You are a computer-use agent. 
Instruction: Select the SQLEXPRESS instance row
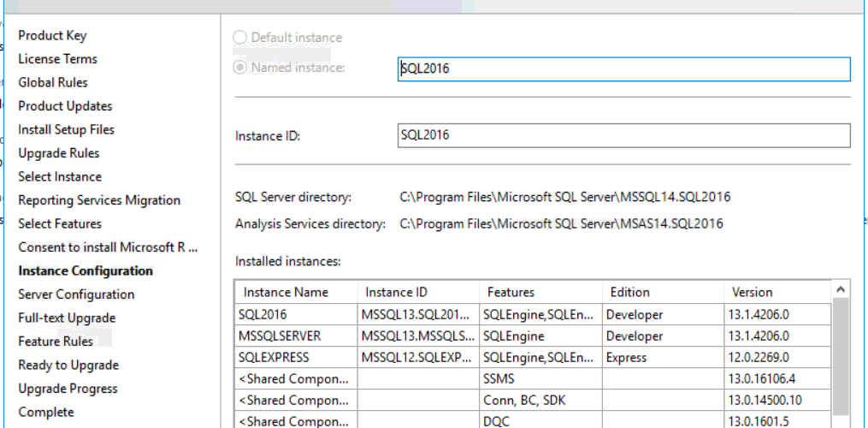[275, 358]
